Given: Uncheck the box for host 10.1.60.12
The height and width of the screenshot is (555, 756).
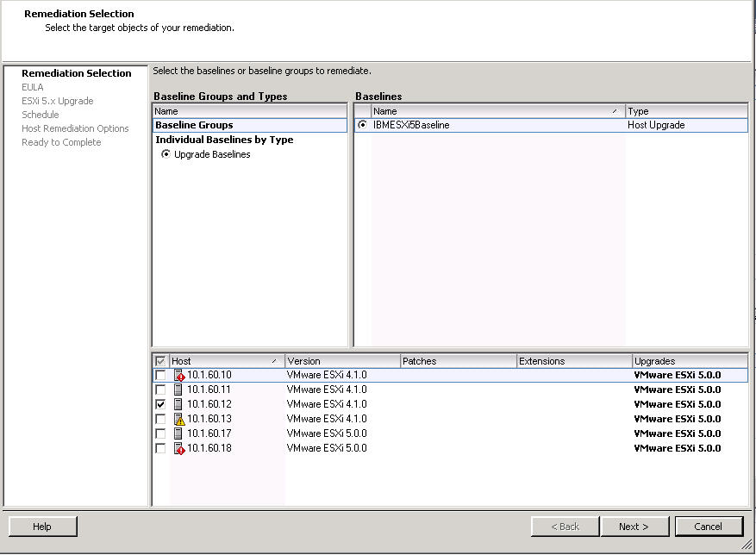Looking at the screenshot, I should [x=160, y=404].
